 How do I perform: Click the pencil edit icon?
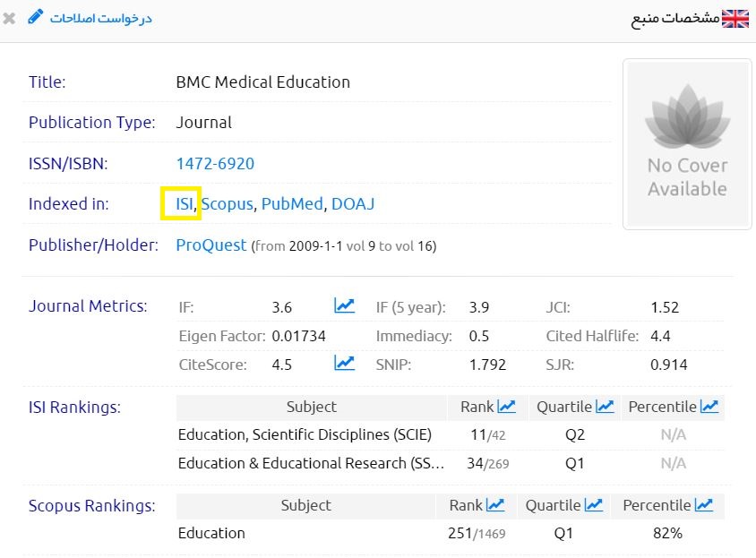point(35,17)
